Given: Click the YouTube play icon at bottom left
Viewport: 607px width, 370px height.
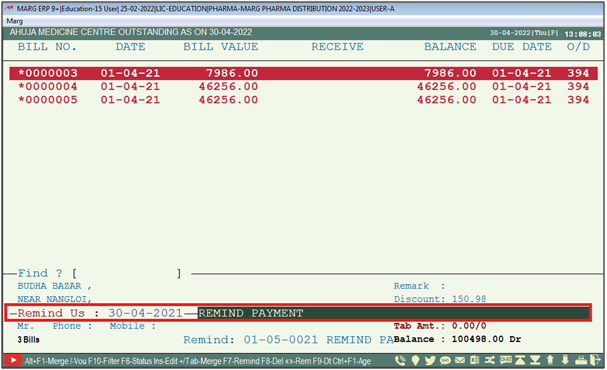Looking at the screenshot, I should click(x=13, y=360).
